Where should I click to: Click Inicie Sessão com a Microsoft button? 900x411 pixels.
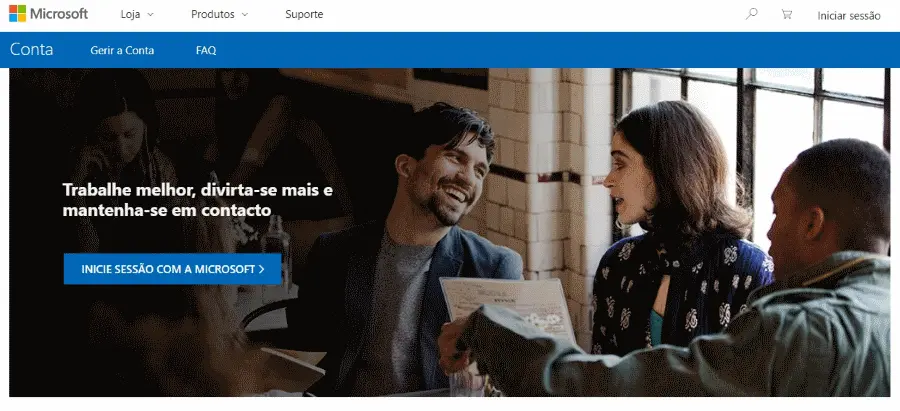tap(172, 269)
